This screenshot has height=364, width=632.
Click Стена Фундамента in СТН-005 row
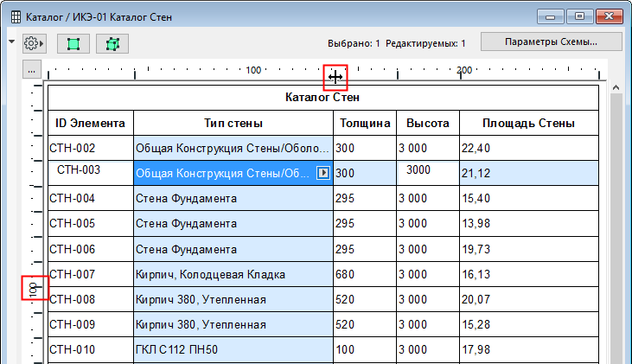(x=233, y=223)
